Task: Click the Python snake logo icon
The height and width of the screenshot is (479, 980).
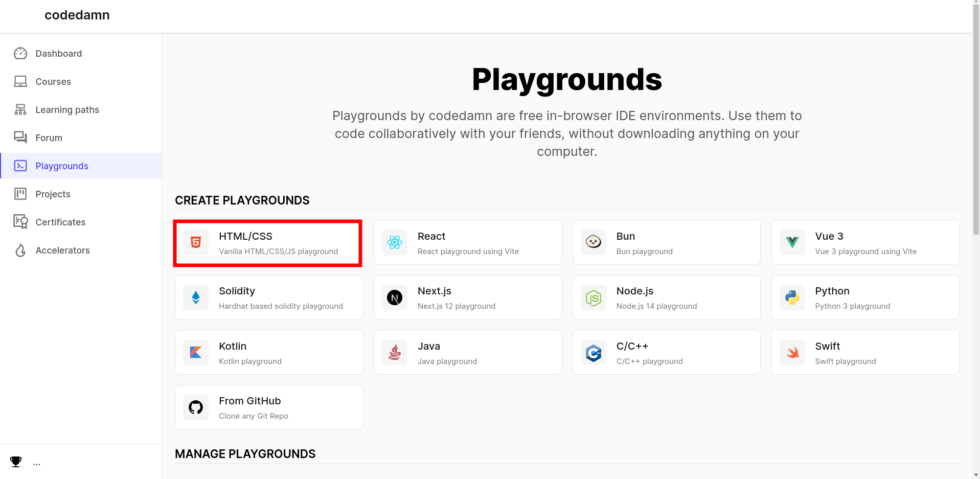Action: (792, 298)
